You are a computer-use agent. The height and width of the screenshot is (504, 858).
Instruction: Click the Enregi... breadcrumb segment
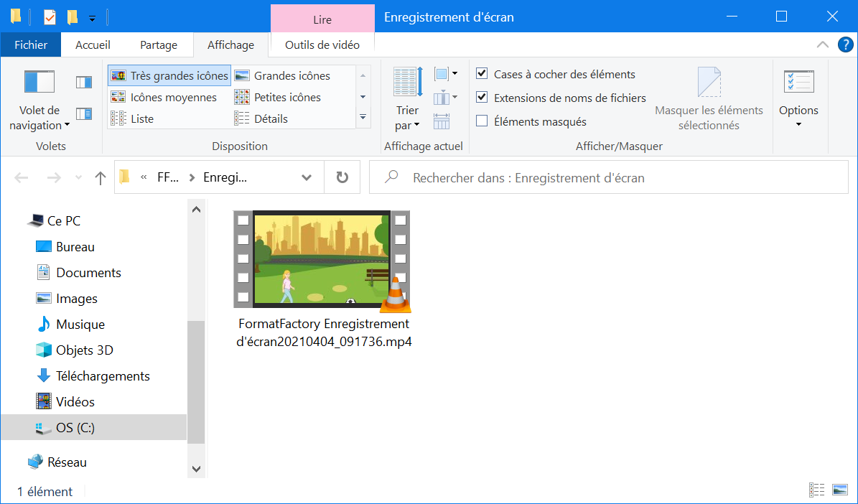225,177
